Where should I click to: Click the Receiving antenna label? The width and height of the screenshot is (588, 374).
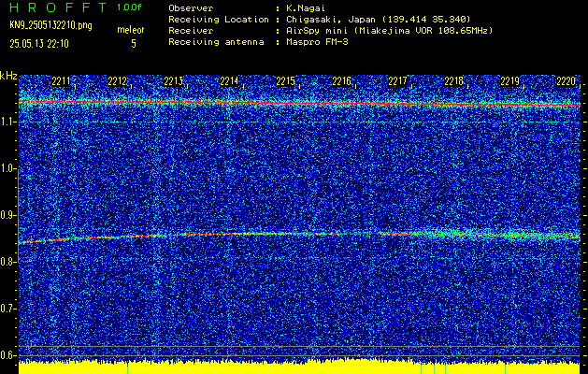tap(216, 42)
